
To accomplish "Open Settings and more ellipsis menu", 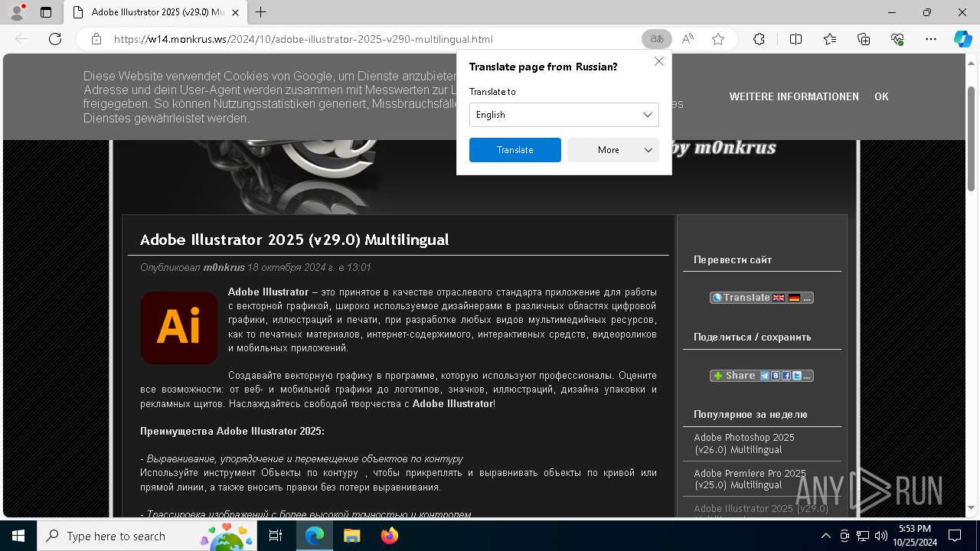I will pos(931,39).
